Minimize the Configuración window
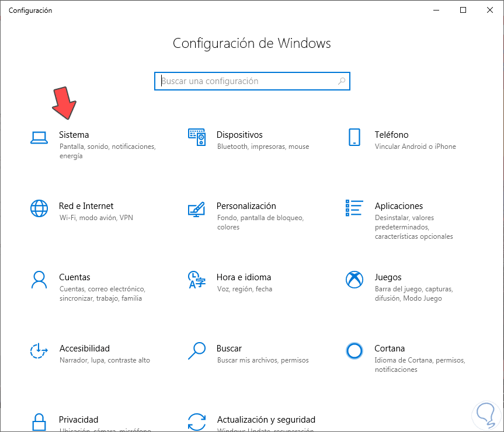504x432 pixels. 436,11
